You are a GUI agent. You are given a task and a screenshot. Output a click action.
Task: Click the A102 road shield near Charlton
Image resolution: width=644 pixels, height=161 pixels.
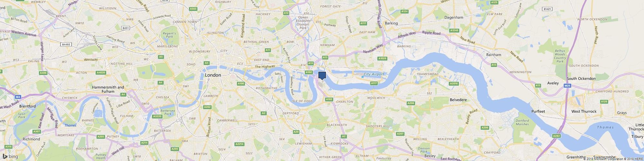pyautogui.click(x=329, y=99)
